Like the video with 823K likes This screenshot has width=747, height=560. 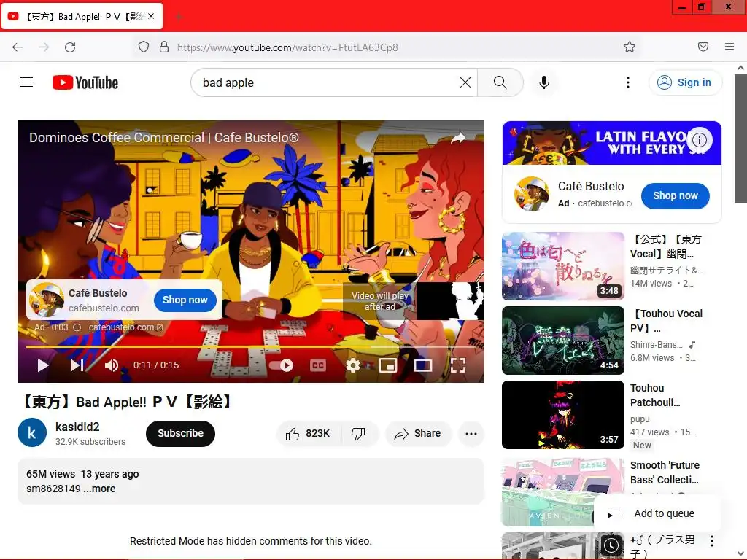309,433
